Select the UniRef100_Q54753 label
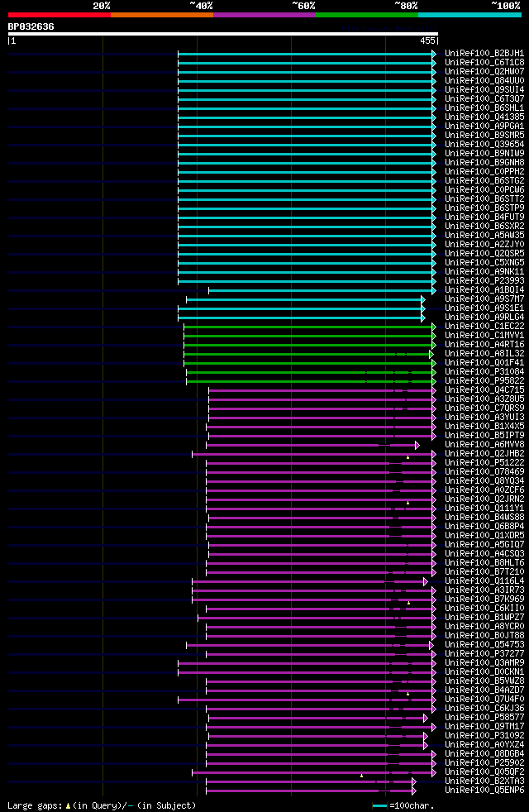This screenshot has height=812, width=529. point(484,645)
